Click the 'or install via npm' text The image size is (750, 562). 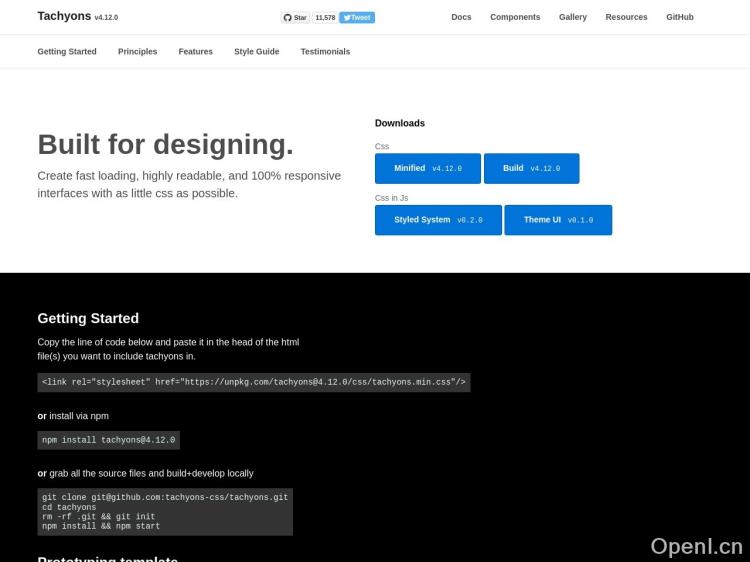pos(73,416)
